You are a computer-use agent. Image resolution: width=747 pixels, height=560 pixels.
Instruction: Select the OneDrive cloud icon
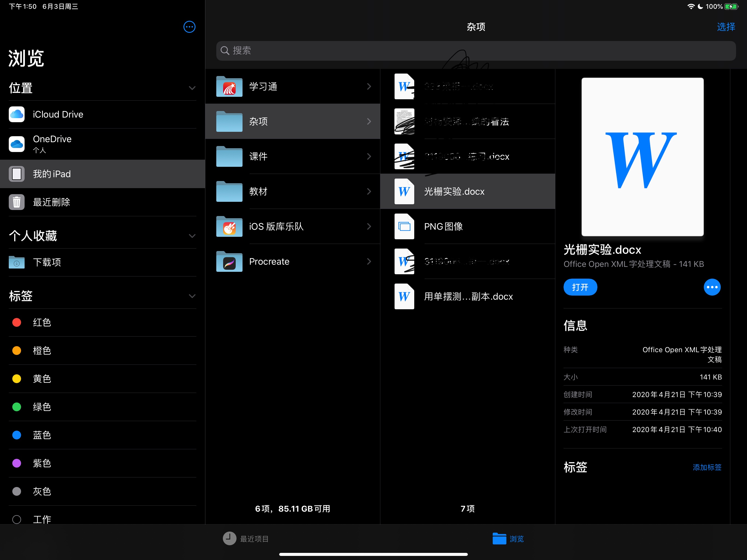pyautogui.click(x=17, y=144)
